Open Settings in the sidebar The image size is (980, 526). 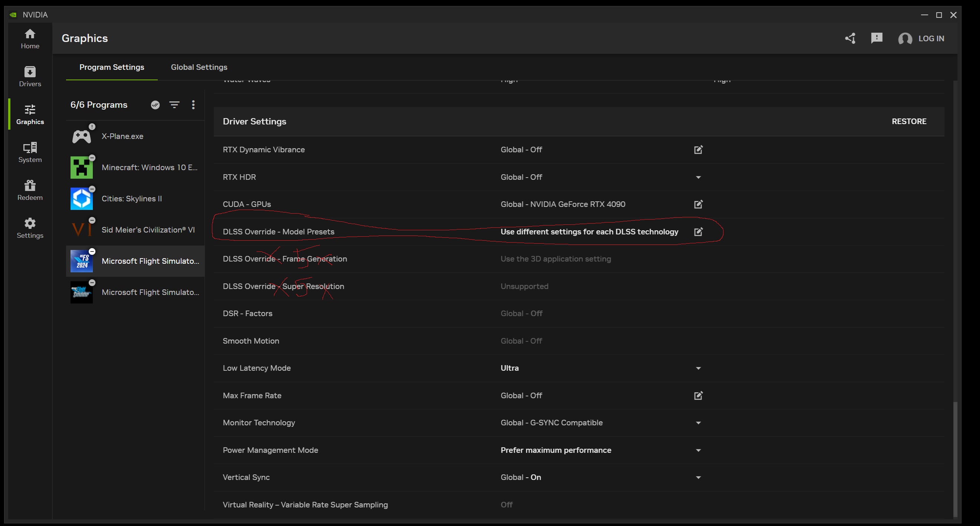coord(30,228)
